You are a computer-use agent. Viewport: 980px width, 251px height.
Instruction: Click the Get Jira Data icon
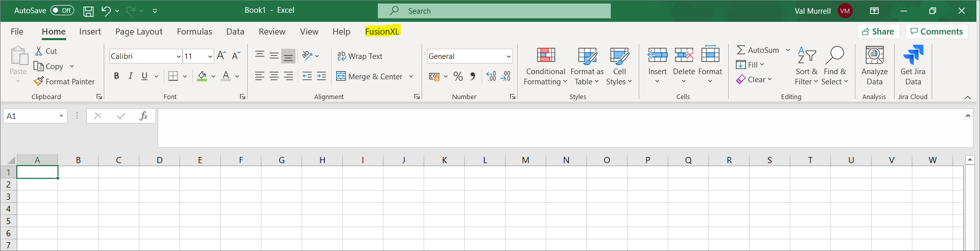[912, 55]
